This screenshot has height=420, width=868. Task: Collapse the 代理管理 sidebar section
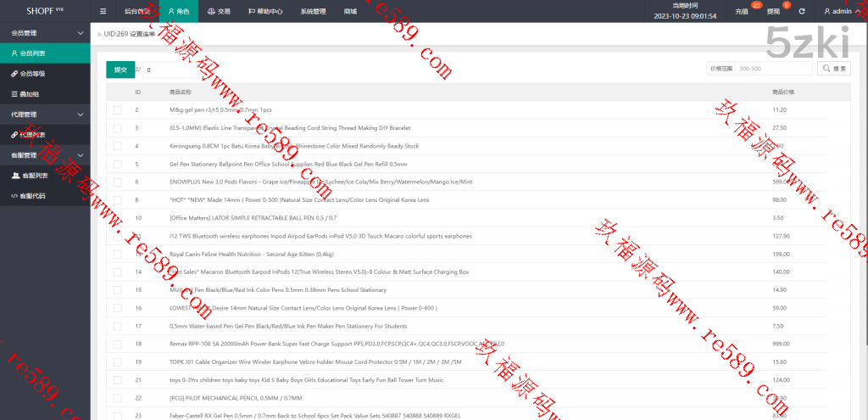(81, 115)
